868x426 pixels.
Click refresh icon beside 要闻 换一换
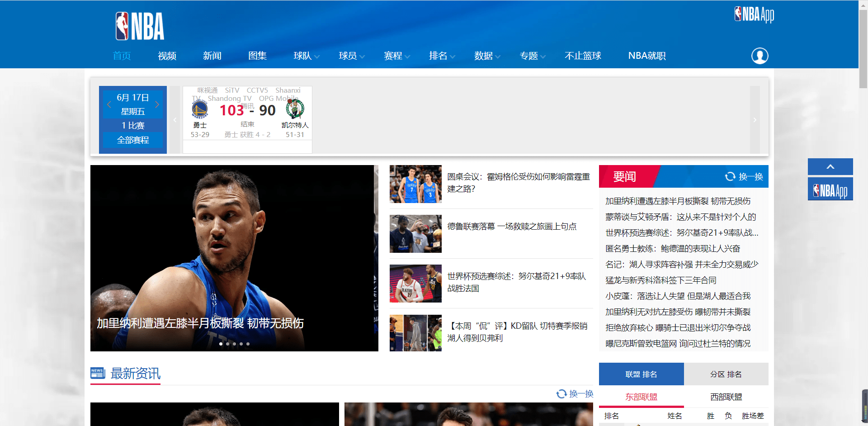(730, 176)
